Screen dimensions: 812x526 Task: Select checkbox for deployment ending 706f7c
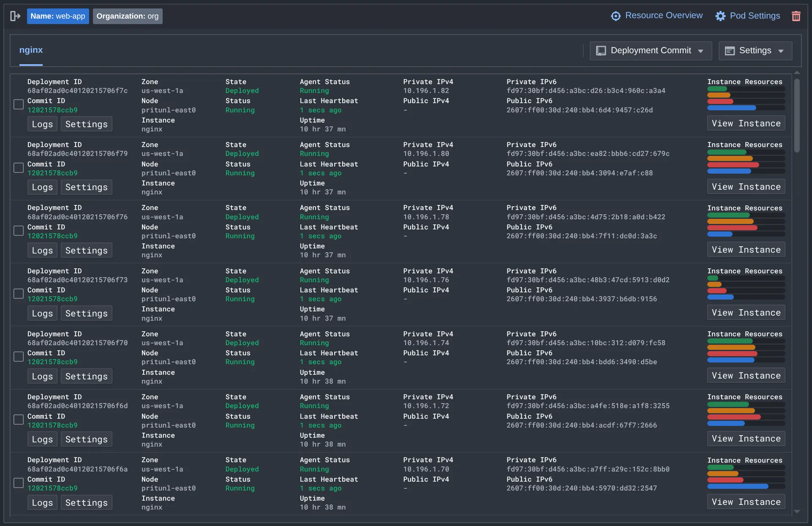19,104
